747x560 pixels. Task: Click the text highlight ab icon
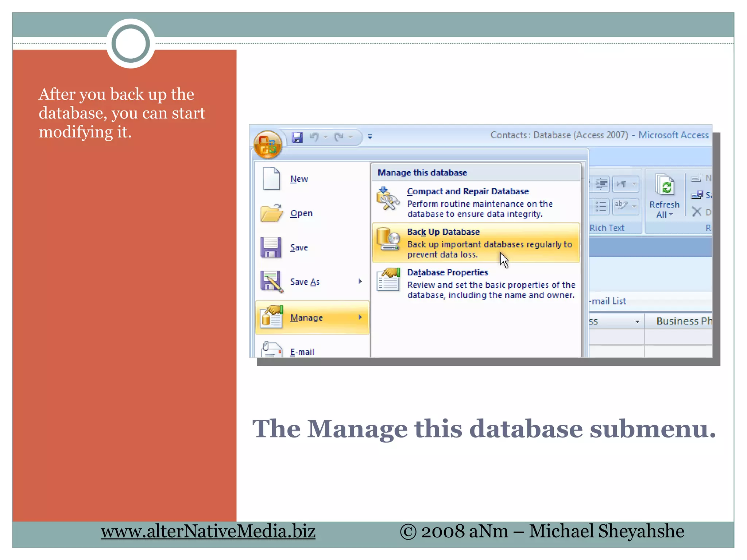[x=621, y=206]
